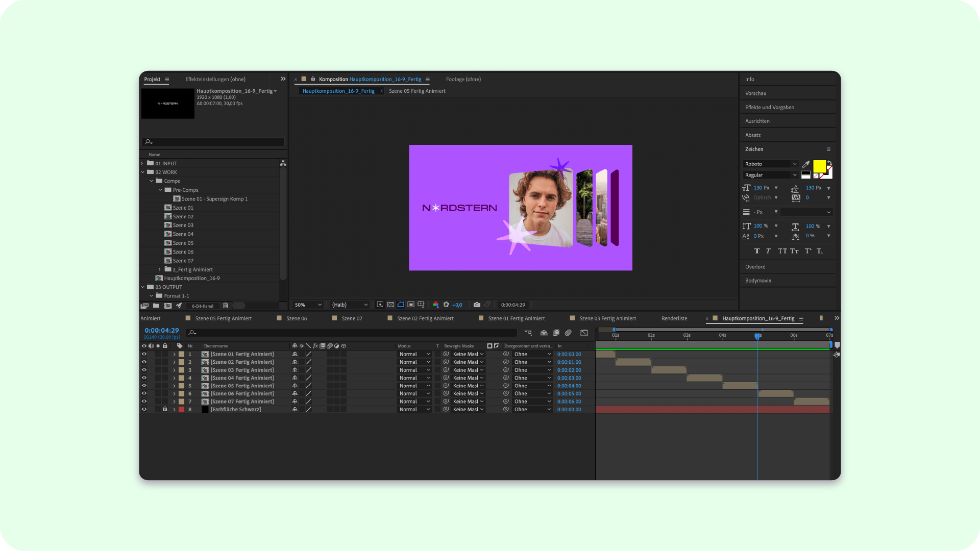
Task: Create new composition icon in Projekt panel
Action: pyautogui.click(x=167, y=306)
